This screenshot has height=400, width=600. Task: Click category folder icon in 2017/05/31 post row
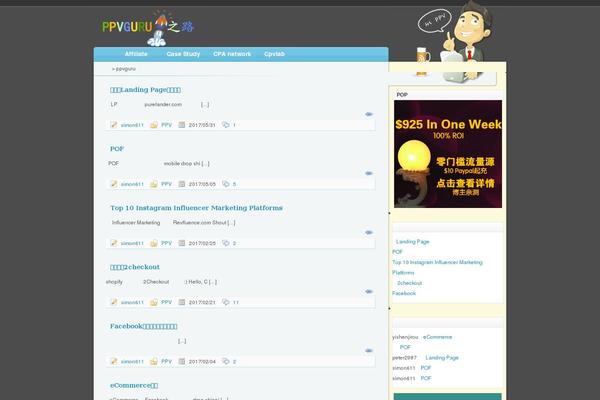click(x=154, y=125)
